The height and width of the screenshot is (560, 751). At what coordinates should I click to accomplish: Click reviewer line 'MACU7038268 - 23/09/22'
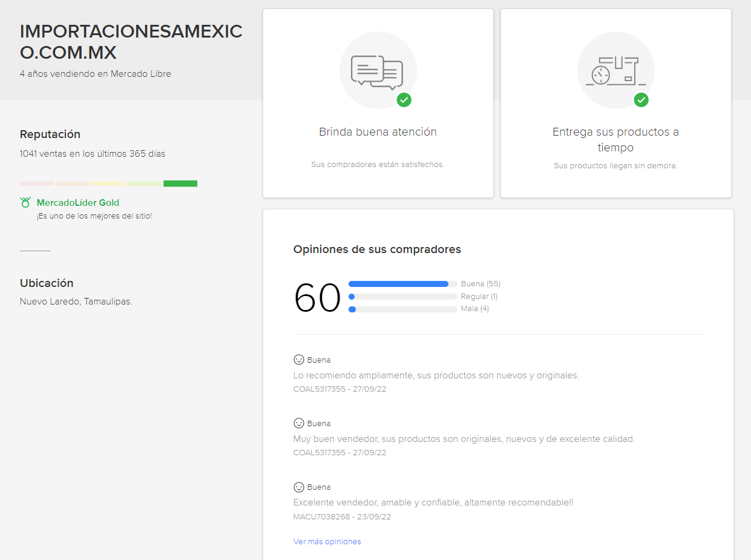(343, 517)
